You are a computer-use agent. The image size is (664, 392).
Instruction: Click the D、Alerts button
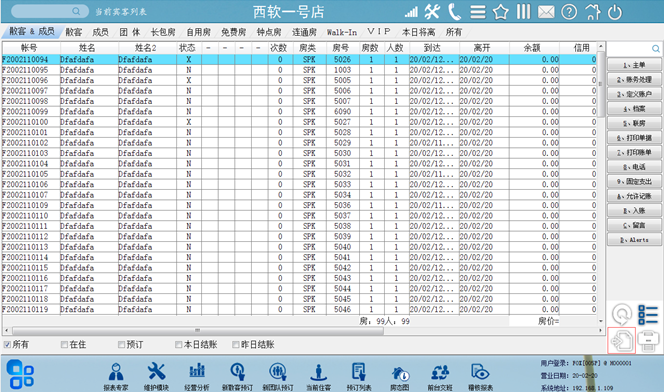coord(634,240)
